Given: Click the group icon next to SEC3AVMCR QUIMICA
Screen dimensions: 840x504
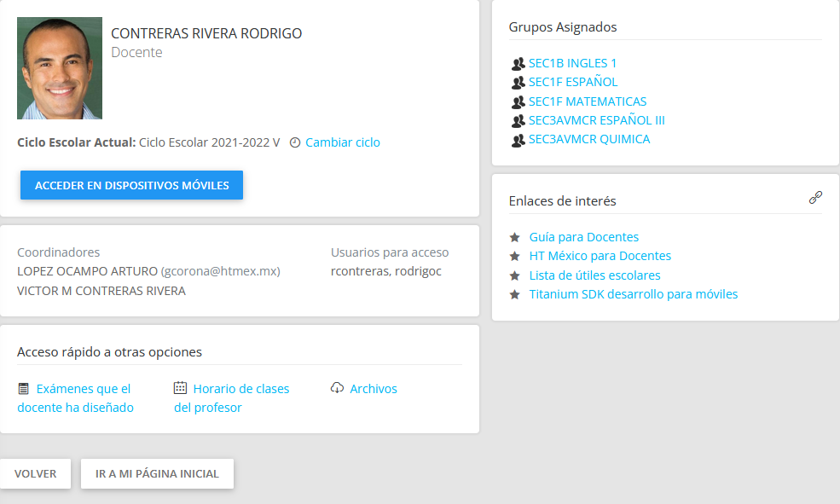Looking at the screenshot, I should 518,140.
